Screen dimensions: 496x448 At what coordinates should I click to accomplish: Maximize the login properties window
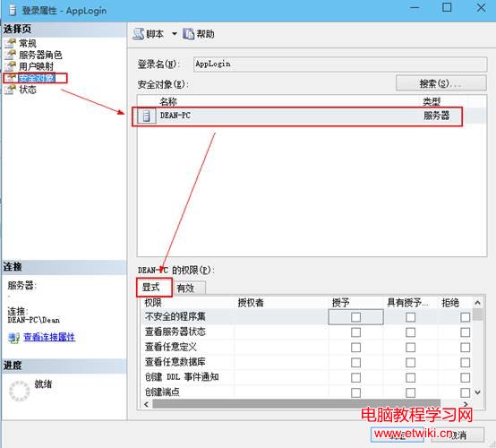pyautogui.click(x=447, y=7)
